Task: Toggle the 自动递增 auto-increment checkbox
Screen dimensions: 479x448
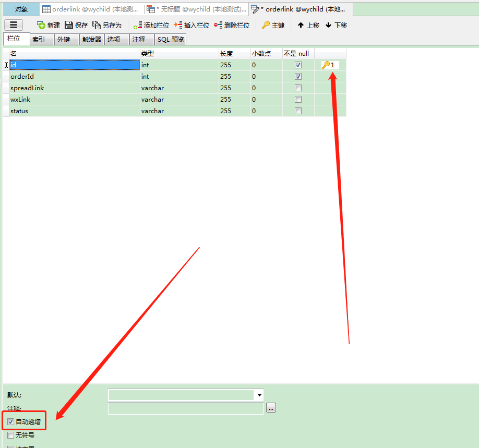Action: click(11, 421)
